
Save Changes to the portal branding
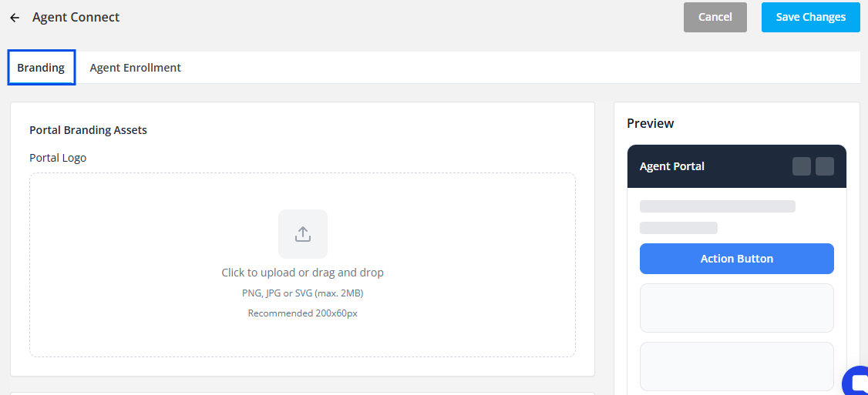(x=810, y=17)
